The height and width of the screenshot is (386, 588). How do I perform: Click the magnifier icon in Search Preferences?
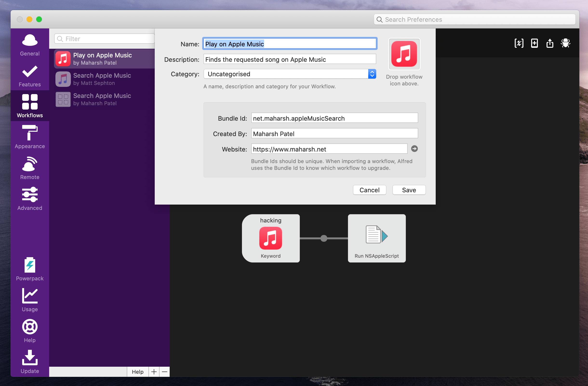point(380,20)
